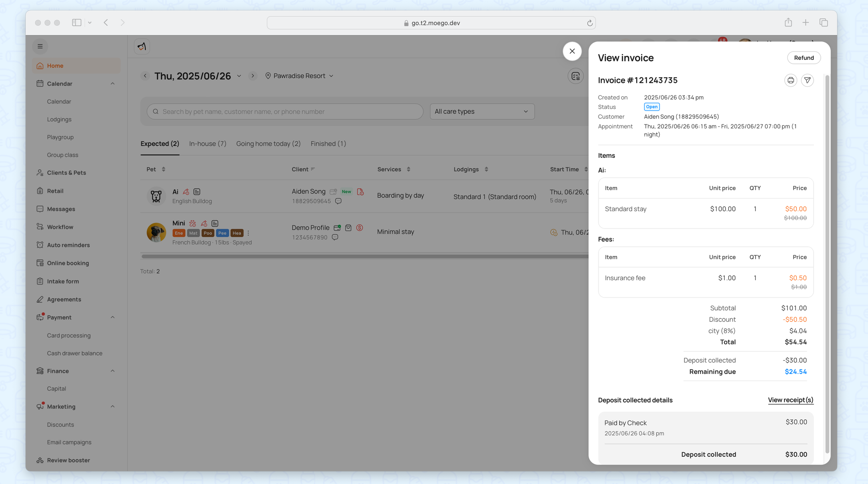This screenshot has width=868, height=484.
Task: Switch to Going home today (2) tab
Action: tap(268, 144)
